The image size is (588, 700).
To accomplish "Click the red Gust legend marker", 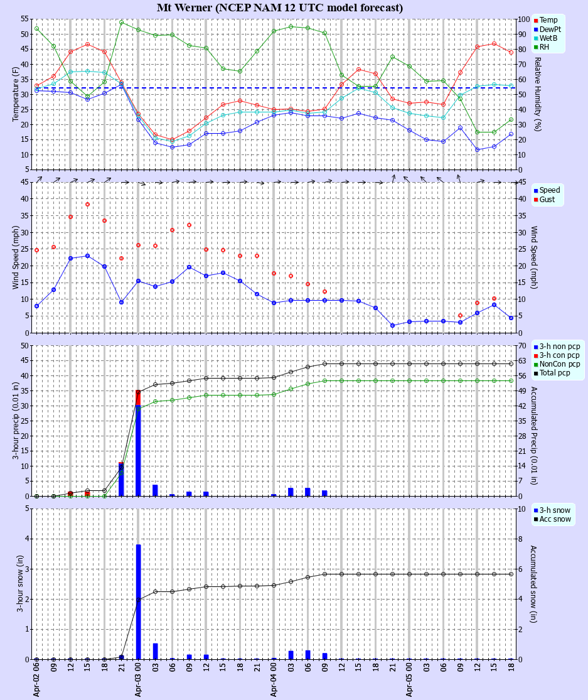I will pyautogui.click(x=537, y=199).
